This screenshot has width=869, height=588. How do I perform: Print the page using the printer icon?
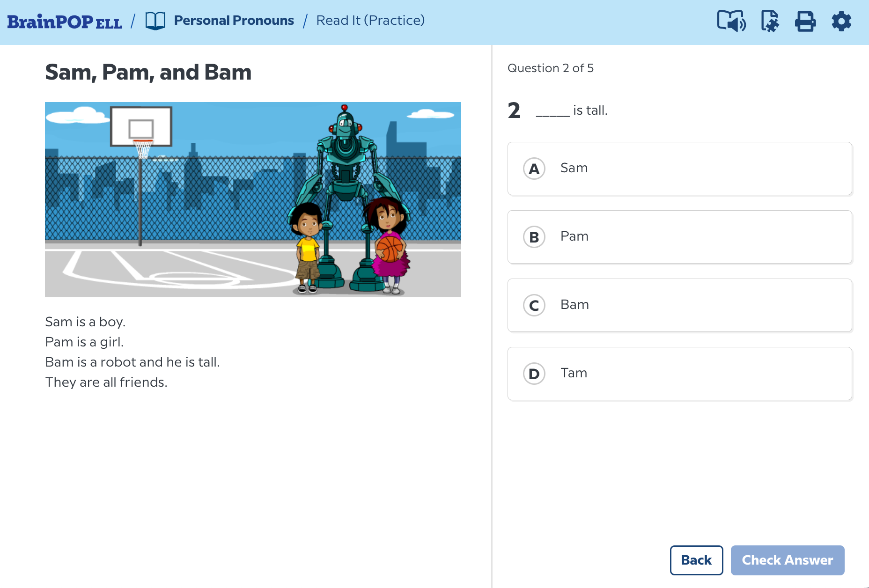[x=805, y=22]
